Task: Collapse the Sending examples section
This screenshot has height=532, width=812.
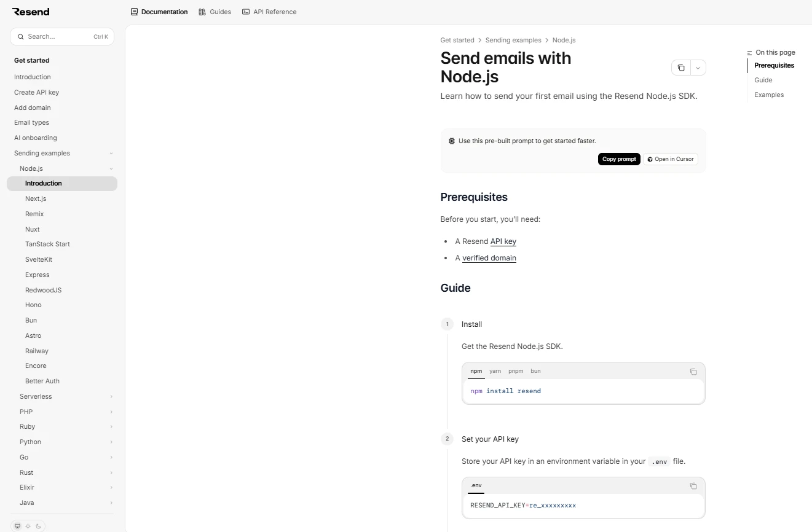Action: 111,154
